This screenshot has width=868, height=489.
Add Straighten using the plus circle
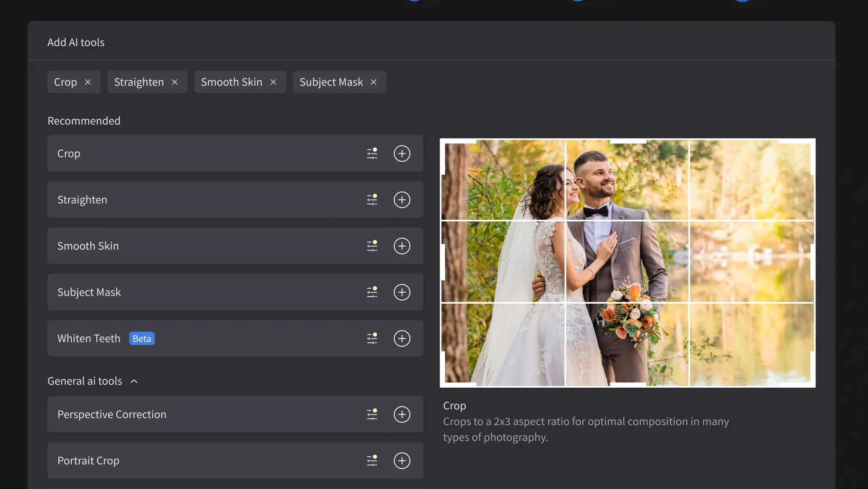click(402, 200)
